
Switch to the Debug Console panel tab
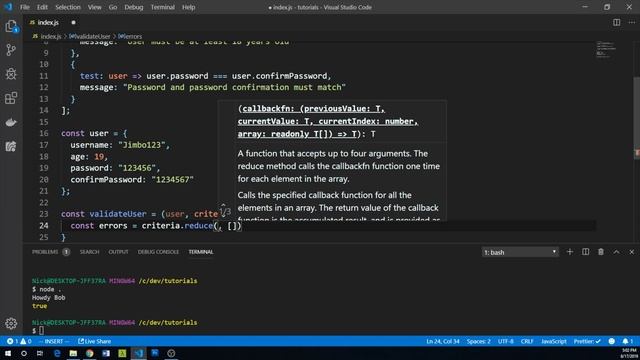click(x=158, y=252)
